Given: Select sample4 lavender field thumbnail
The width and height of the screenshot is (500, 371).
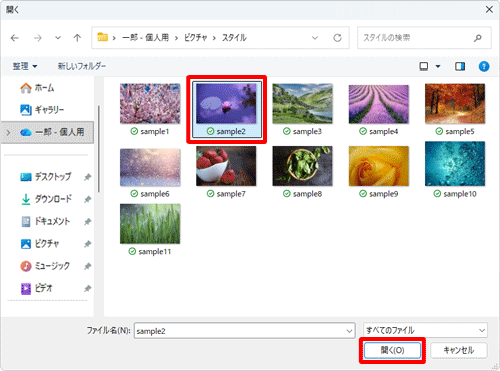Looking at the screenshot, I should point(379,104).
